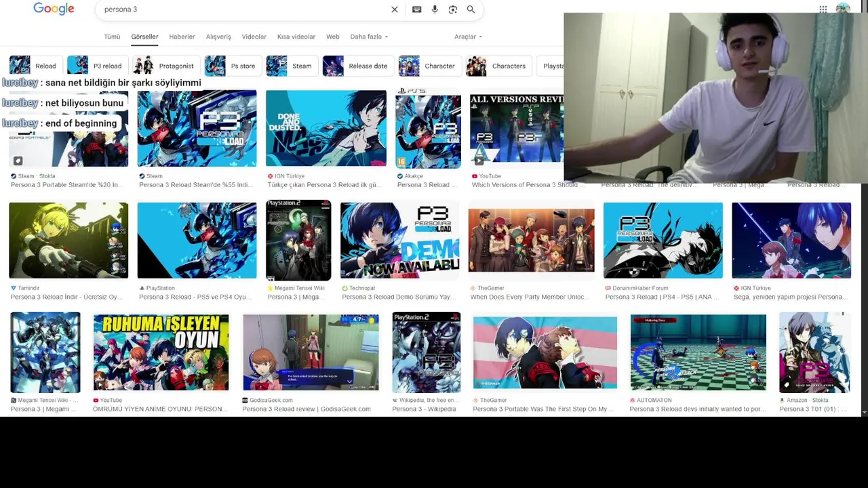Click inside the 'persona 3' search field
The height and width of the screenshot is (488, 868).
click(x=244, y=9)
